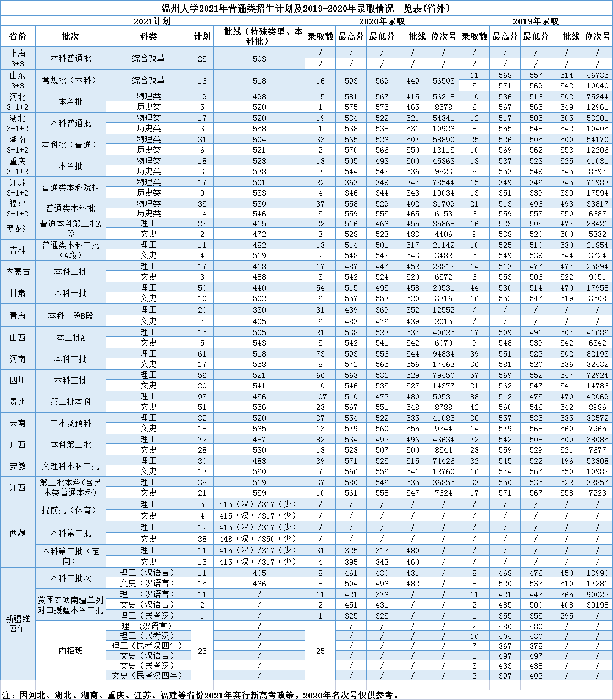613x700 pixels.
Task: Click the 广西 province cell
Action: click(18, 445)
